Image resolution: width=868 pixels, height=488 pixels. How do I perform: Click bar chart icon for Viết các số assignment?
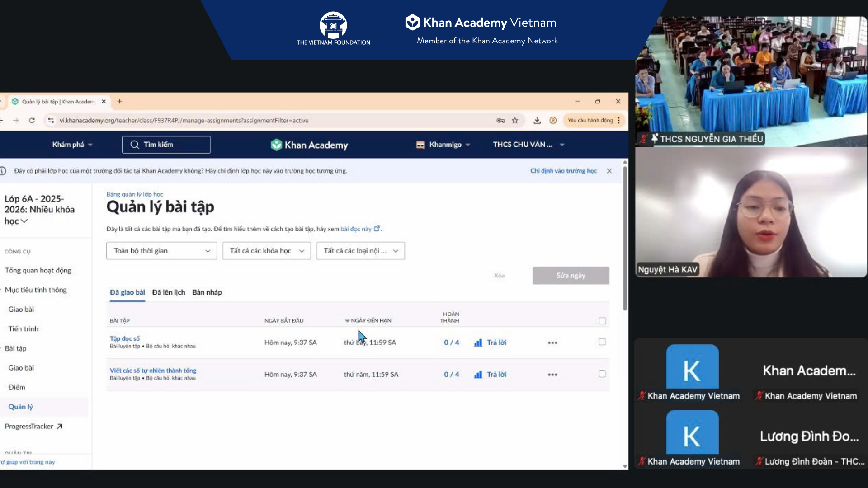click(478, 375)
